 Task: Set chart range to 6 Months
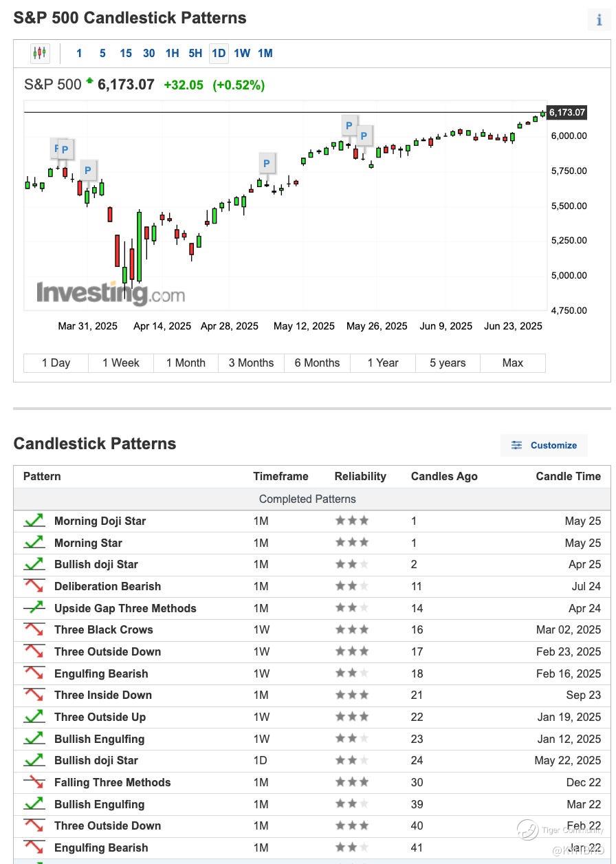click(318, 363)
